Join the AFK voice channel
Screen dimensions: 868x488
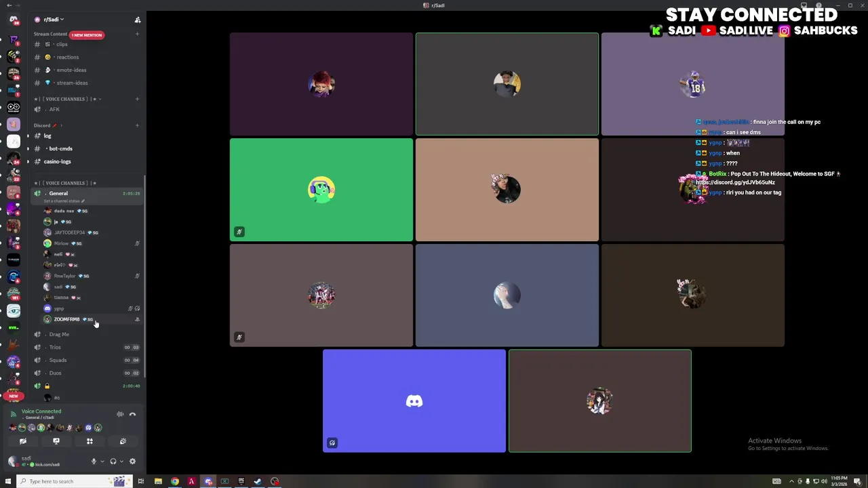[87, 109]
